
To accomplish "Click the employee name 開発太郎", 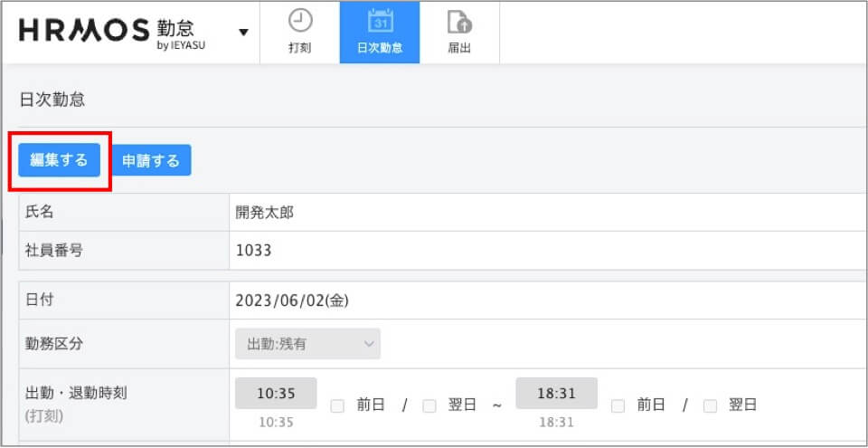I will [x=264, y=214].
